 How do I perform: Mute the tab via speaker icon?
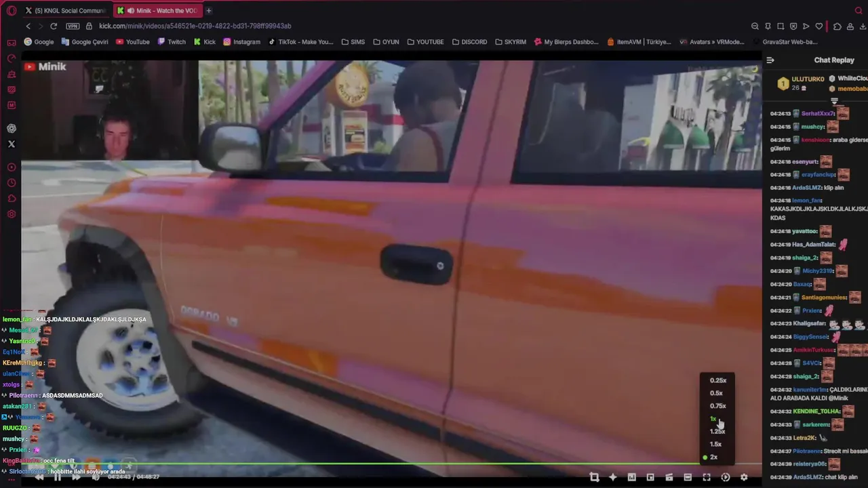(x=130, y=10)
